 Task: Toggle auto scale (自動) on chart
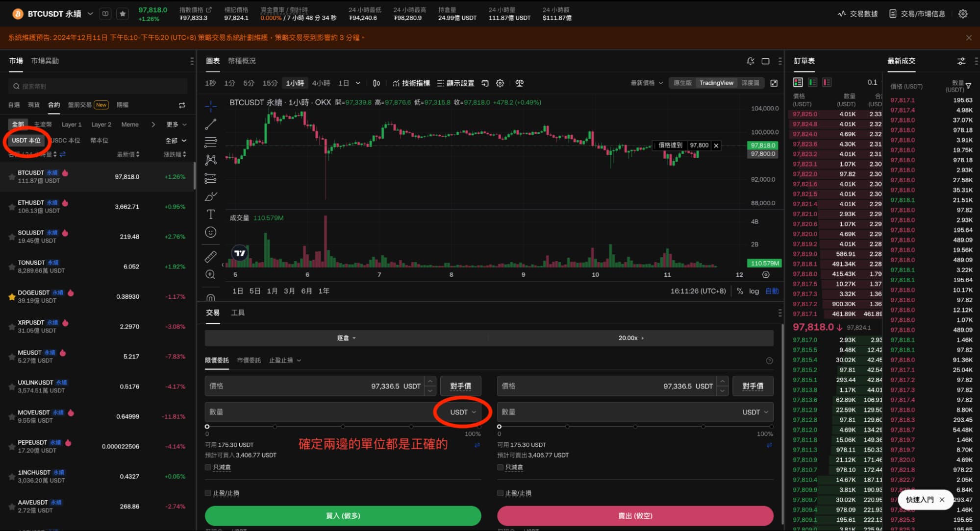(x=772, y=291)
